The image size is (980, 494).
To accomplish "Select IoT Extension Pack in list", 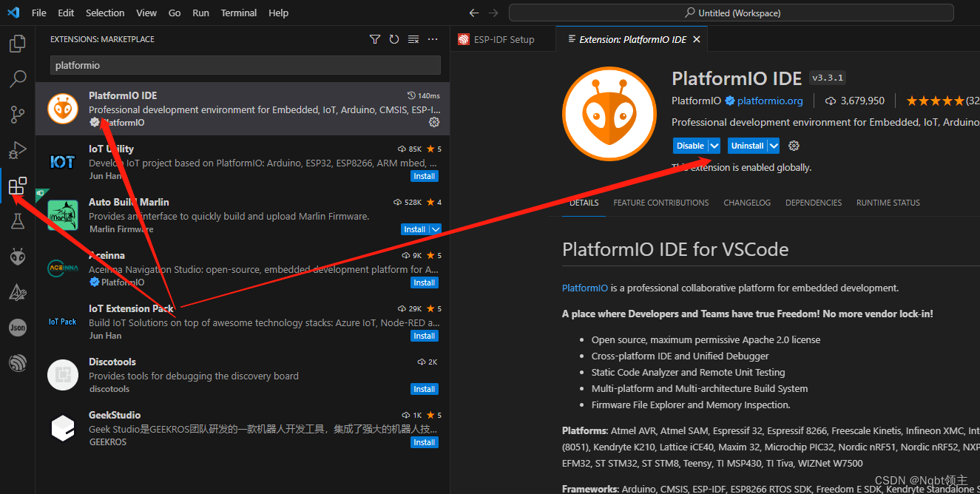I will (243, 322).
